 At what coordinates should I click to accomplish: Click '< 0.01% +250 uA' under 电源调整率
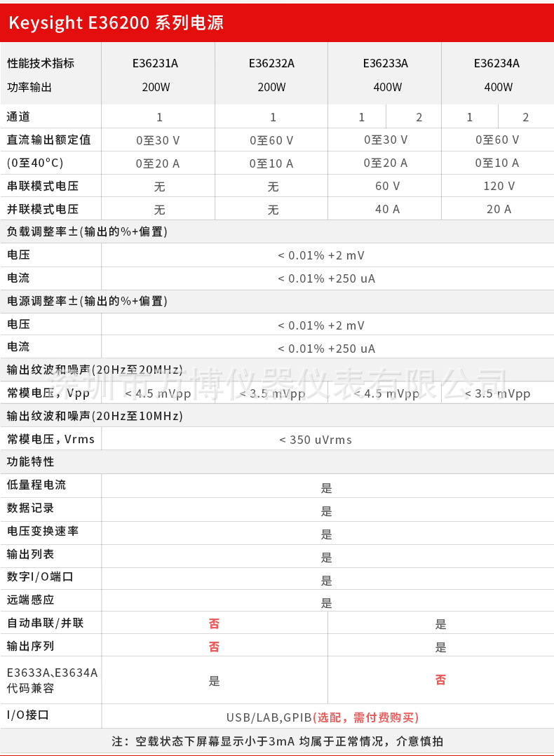[x=326, y=349]
